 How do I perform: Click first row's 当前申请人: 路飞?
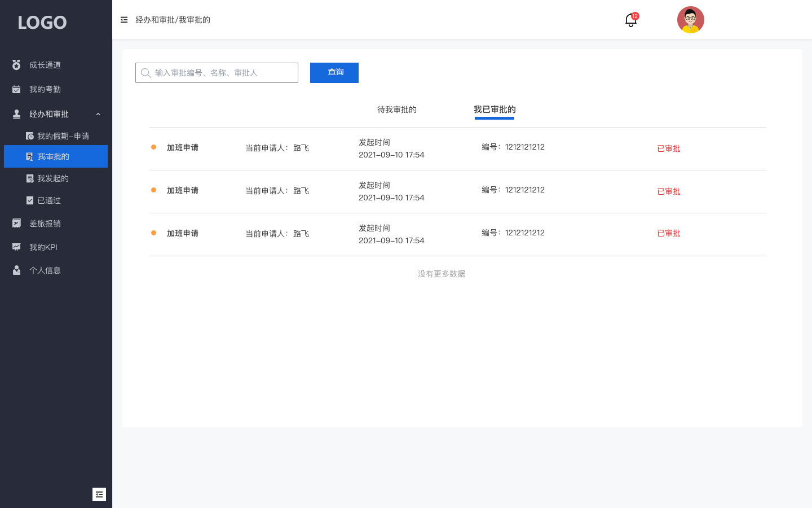[x=277, y=148]
